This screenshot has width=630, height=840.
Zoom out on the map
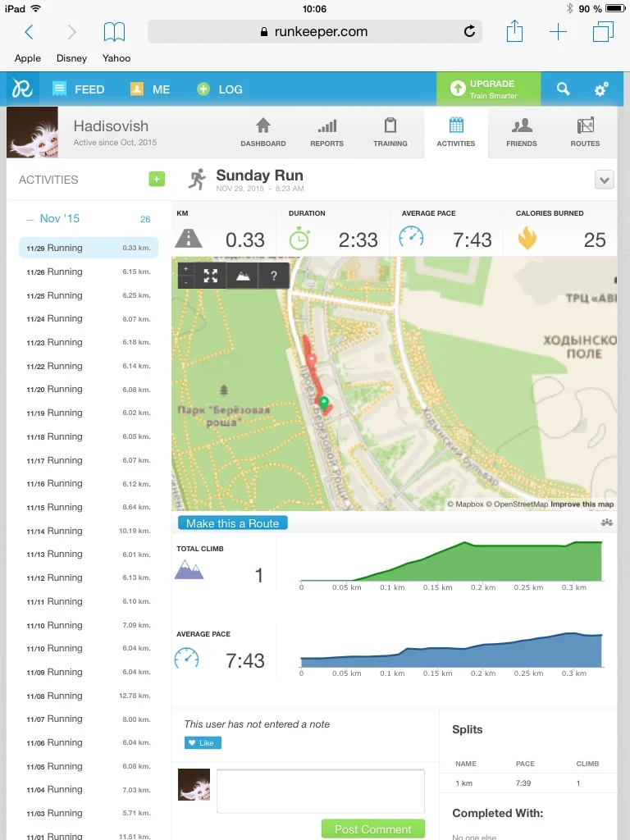(185, 282)
